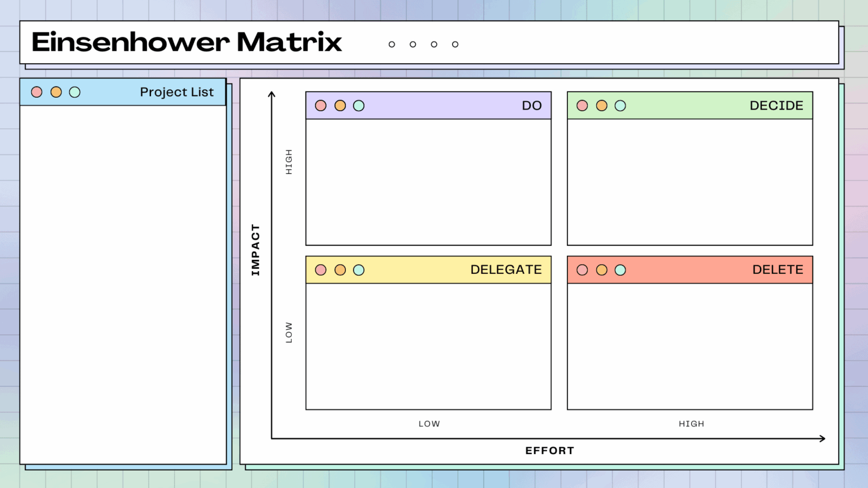This screenshot has height=488, width=868.
Task: Click the red circle on the DELEGATE panel
Action: click(320, 269)
